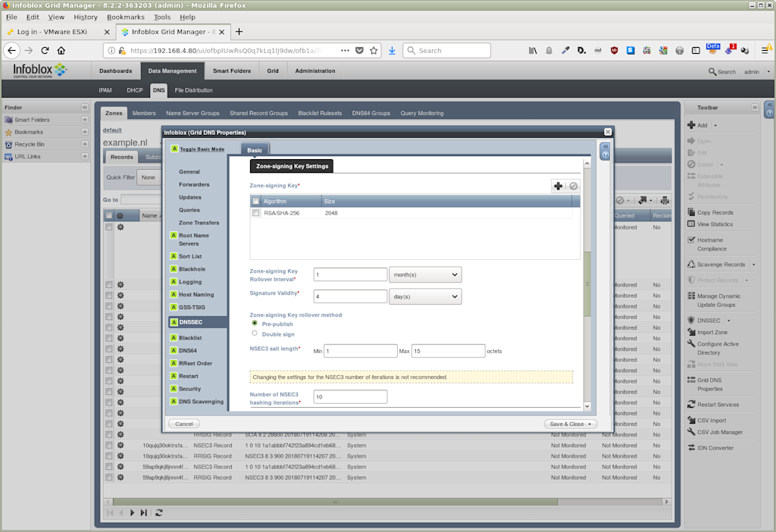Select Double sign rollover method

(x=255, y=333)
